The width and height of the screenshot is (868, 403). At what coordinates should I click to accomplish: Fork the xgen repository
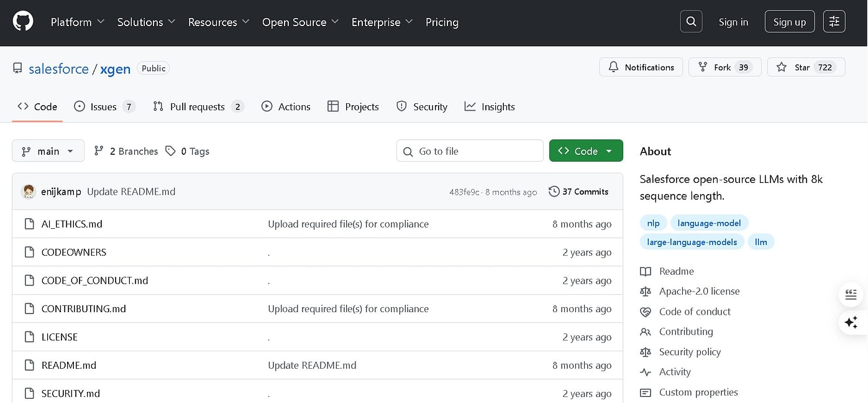pyautogui.click(x=724, y=67)
